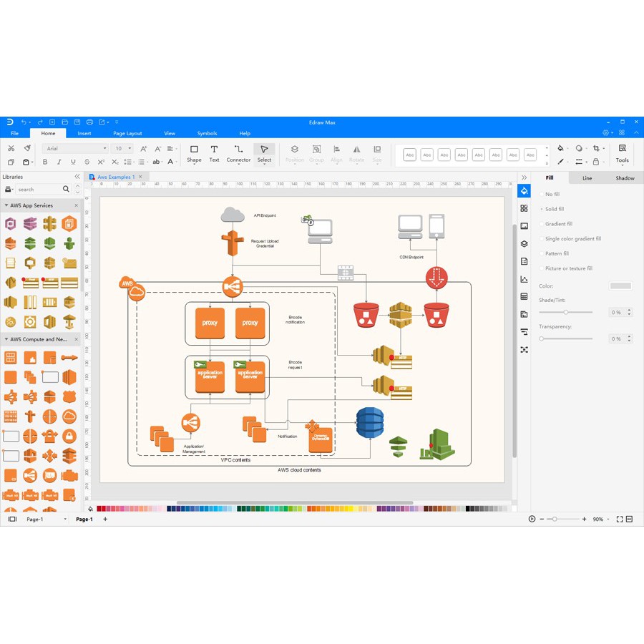Switch to the Line tab in format panel
This screenshot has height=644, width=644.
[587, 178]
